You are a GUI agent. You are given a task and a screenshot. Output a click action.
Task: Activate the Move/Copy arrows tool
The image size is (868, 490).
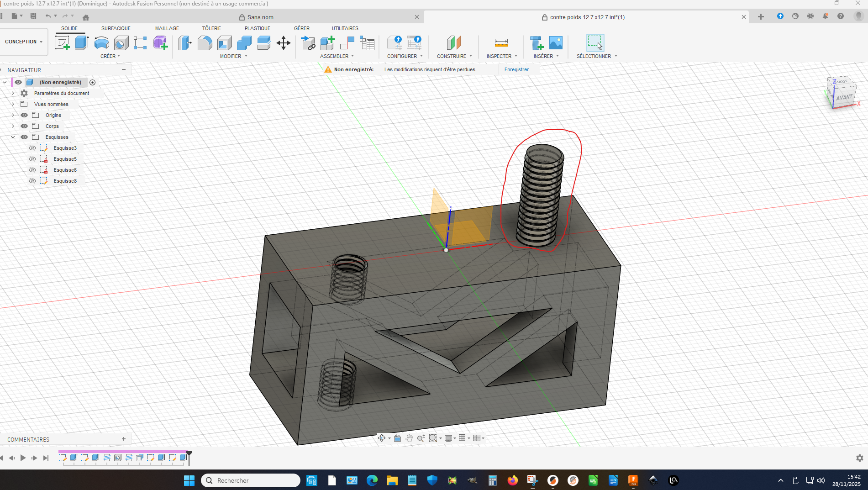pos(283,43)
